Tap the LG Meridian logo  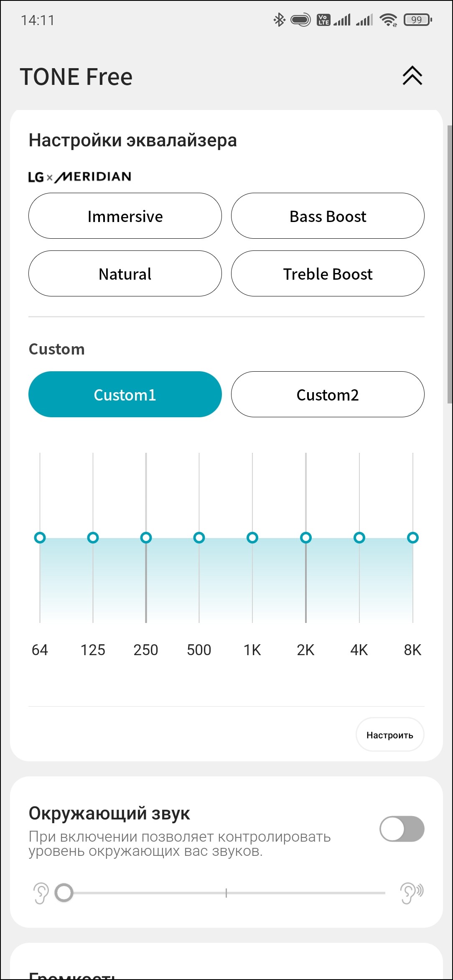click(80, 177)
